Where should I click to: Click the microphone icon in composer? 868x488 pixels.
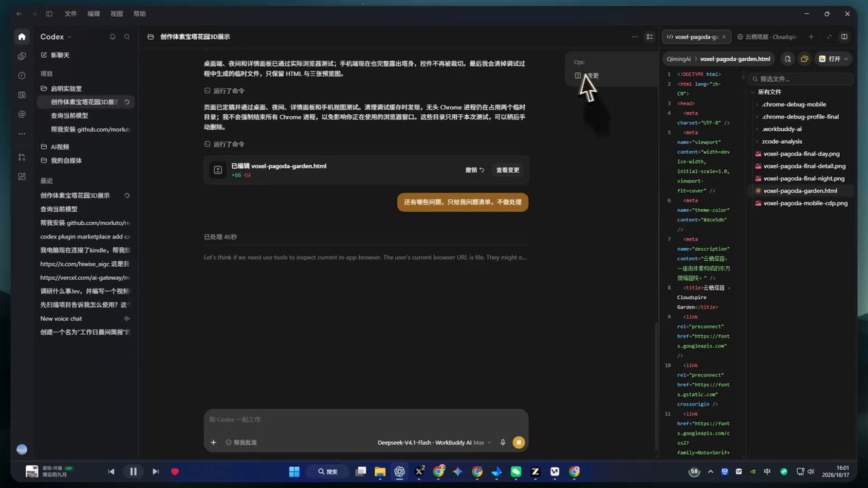tap(503, 442)
